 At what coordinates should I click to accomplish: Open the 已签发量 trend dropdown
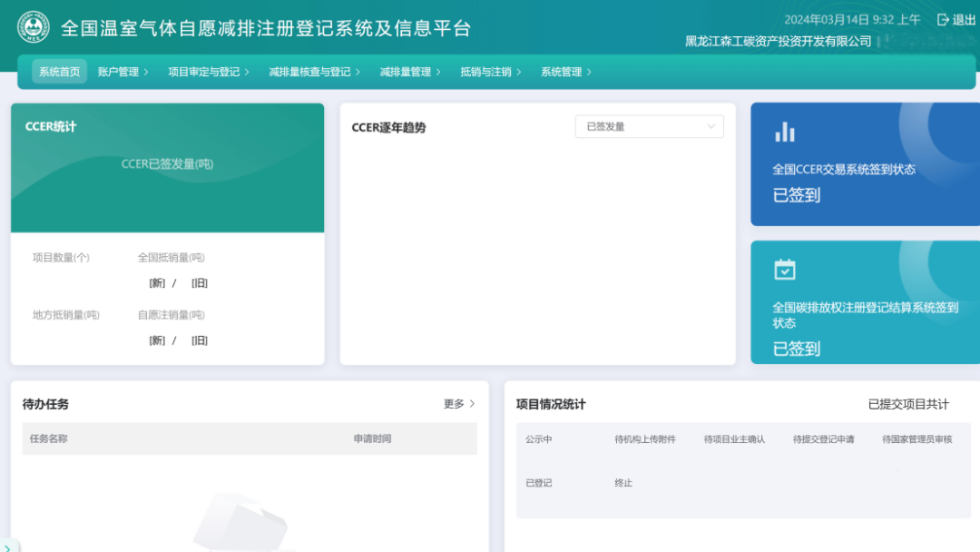(x=650, y=126)
